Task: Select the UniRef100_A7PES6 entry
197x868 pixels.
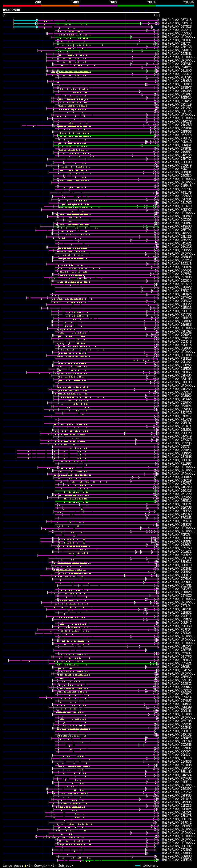Action: point(177,511)
